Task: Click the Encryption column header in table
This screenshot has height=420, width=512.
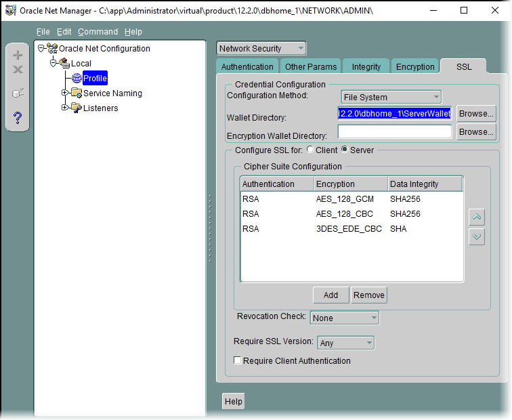Action: [351, 184]
